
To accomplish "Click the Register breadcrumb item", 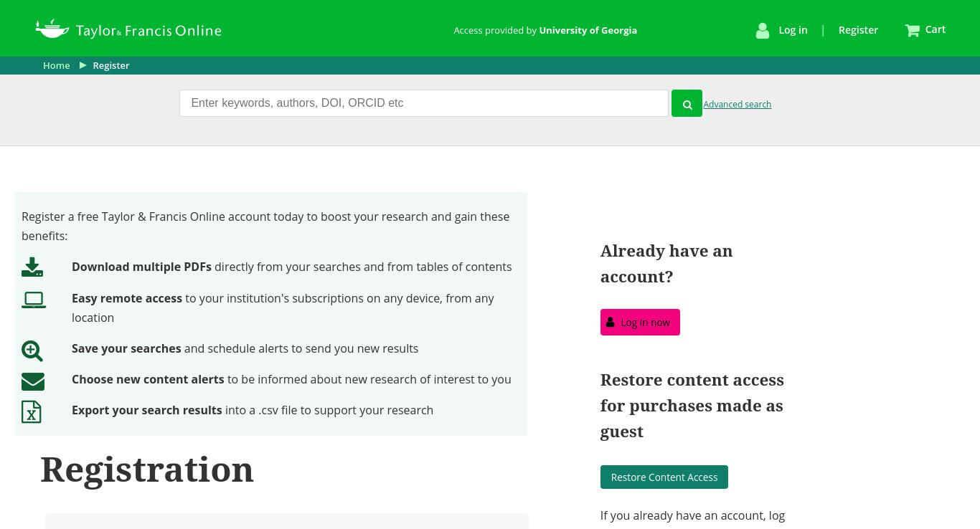I will click(111, 65).
